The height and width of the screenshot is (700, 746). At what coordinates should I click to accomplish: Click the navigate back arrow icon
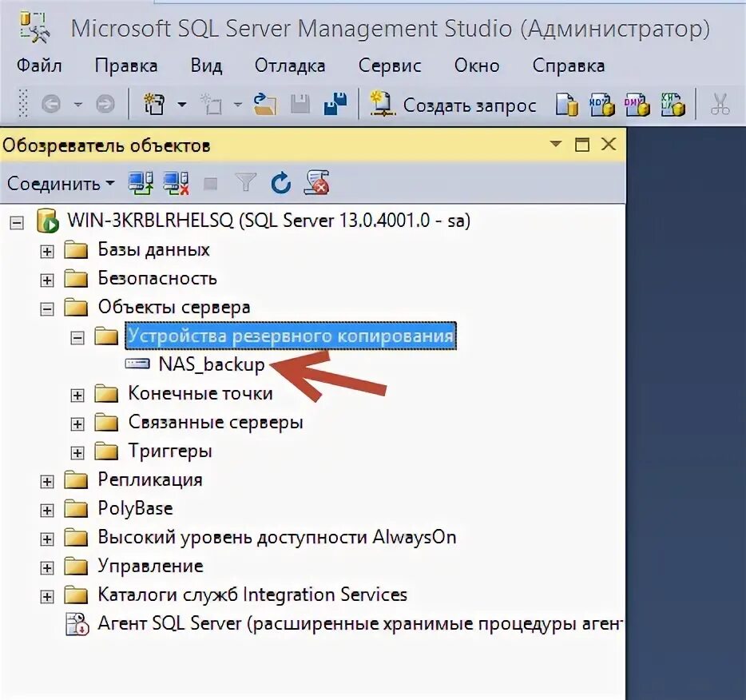(x=51, y=104)
